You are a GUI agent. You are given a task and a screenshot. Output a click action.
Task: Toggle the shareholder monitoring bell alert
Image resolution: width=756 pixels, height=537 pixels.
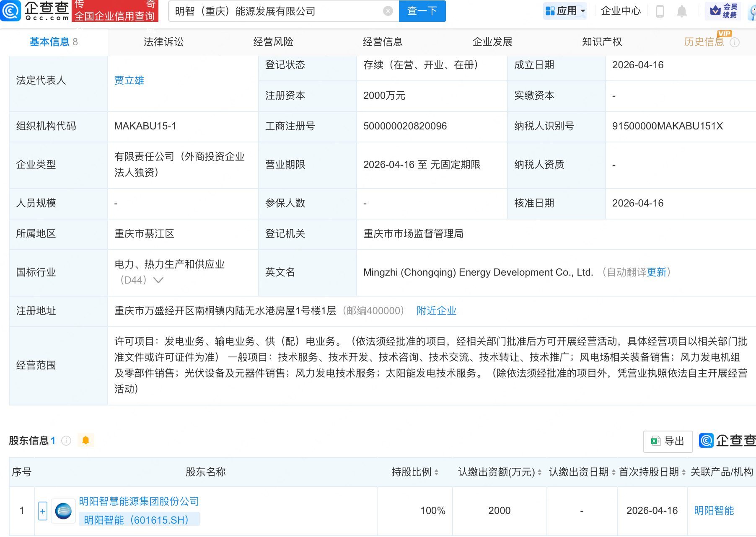tap(86, 440)
